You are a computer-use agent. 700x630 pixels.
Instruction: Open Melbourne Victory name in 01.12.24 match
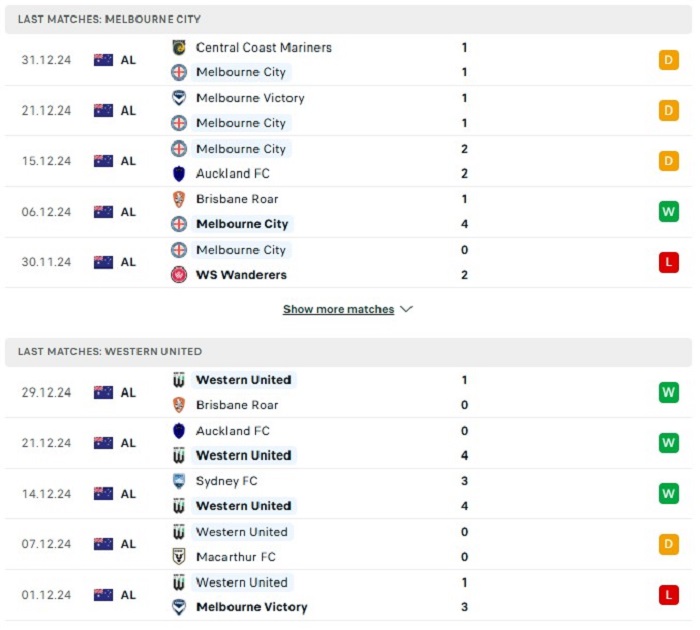tap(252, 607)
